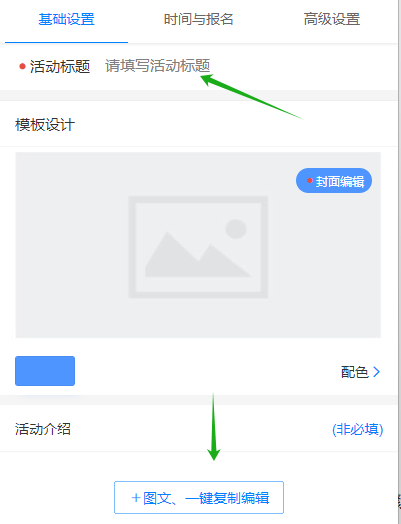Click the red dot inside 封面编辑 button
Viewport: 401px width, 524px height.
pos(310,180)
